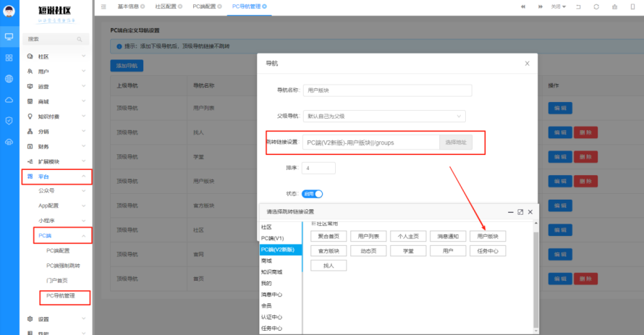Open PC导航管理 in the sidebar
The height and width of the screenshot is (335, 644).
tap(61, 296)
